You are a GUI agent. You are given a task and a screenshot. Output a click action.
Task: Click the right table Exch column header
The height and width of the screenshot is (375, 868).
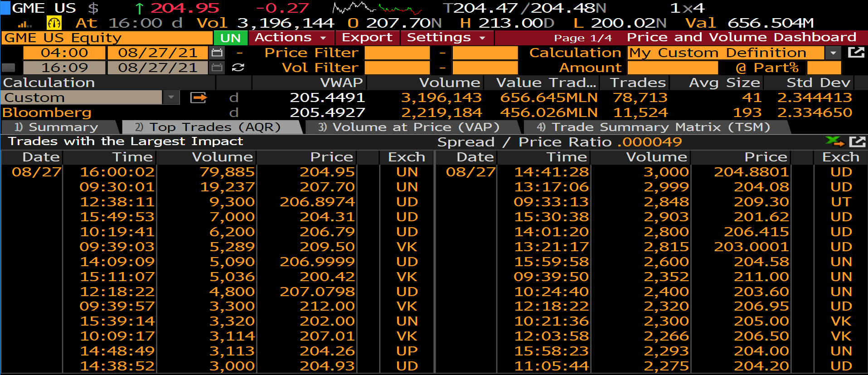point(841,157)
